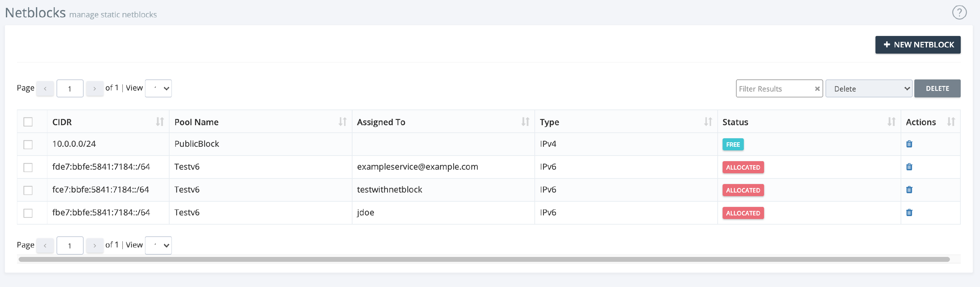This screenshot has height=287, width=980.
Task: Go to previous page in bottom pager
Action: coord(45,245)
